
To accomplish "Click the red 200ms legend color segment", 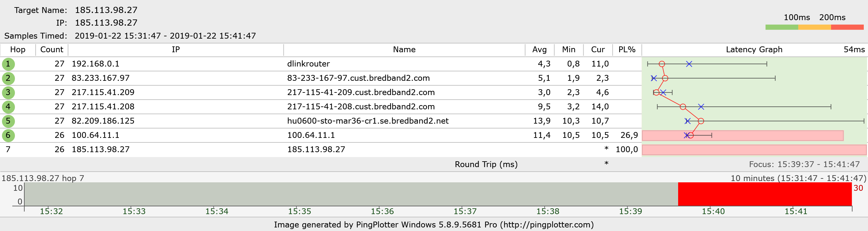I will (x=847, y=27).
